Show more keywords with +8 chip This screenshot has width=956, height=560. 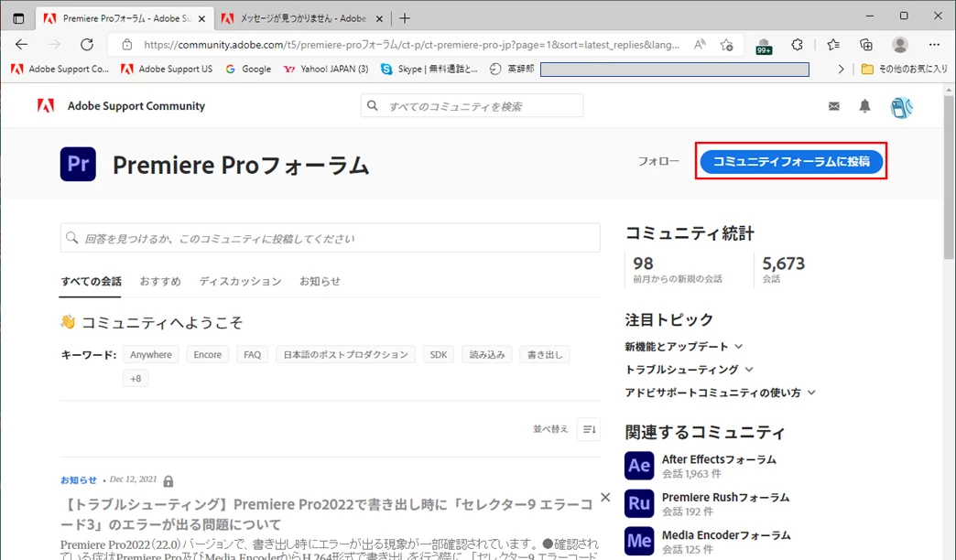coord(136,379)
